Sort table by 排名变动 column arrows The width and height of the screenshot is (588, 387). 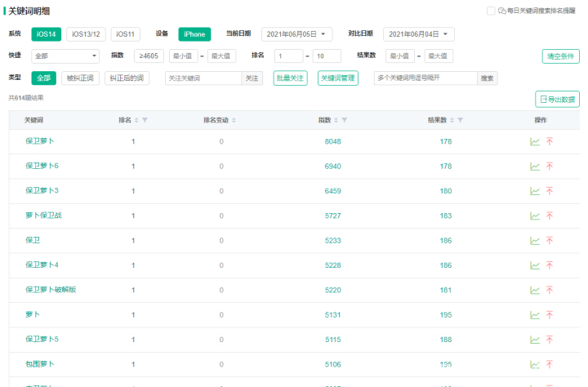click(234, 120)
